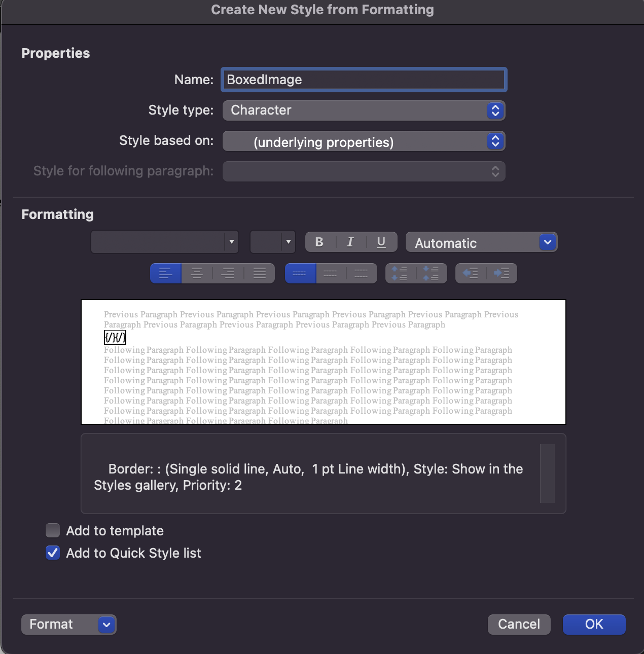Apply justified alignment
The image size is (644, 654).
click(259, 273)
